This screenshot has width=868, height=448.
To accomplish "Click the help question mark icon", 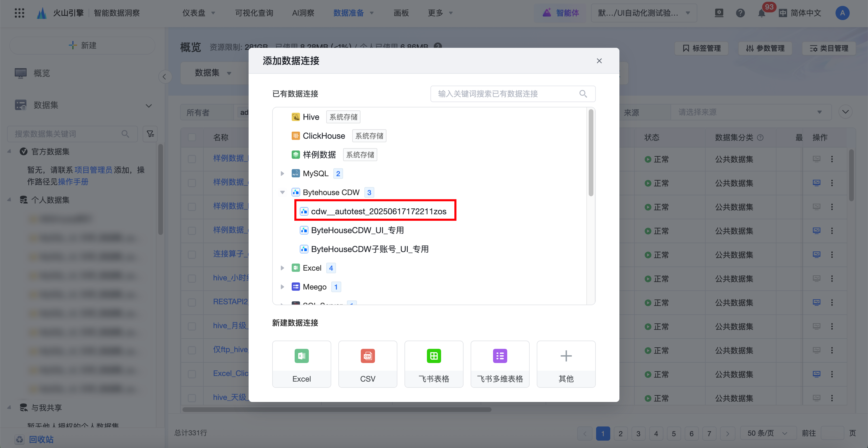I will pyautogui.click(x=740, y=13).
